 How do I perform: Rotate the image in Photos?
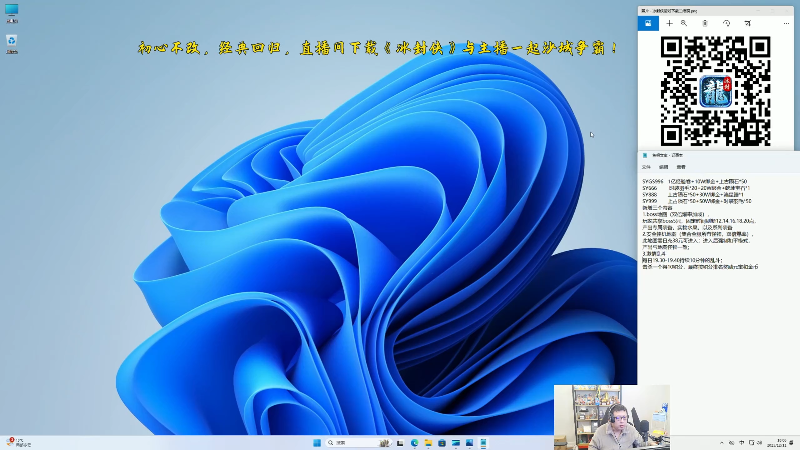[x=727, y=23]
